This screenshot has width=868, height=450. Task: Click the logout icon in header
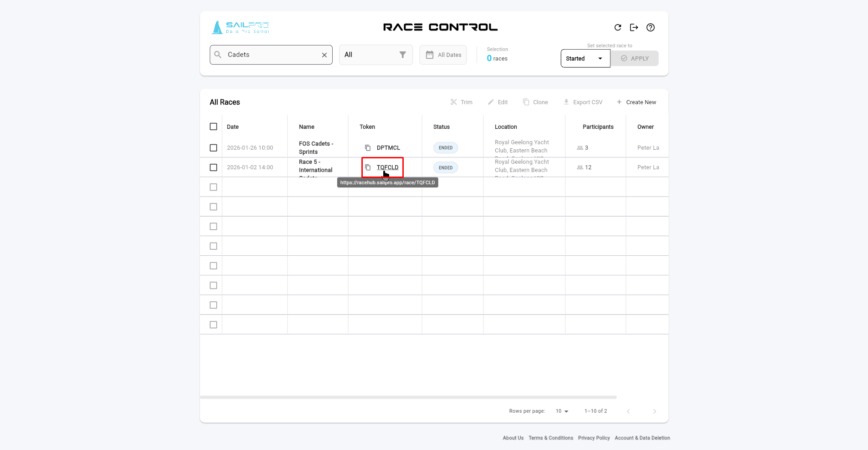pyautogui.click(x=634, y=27)
